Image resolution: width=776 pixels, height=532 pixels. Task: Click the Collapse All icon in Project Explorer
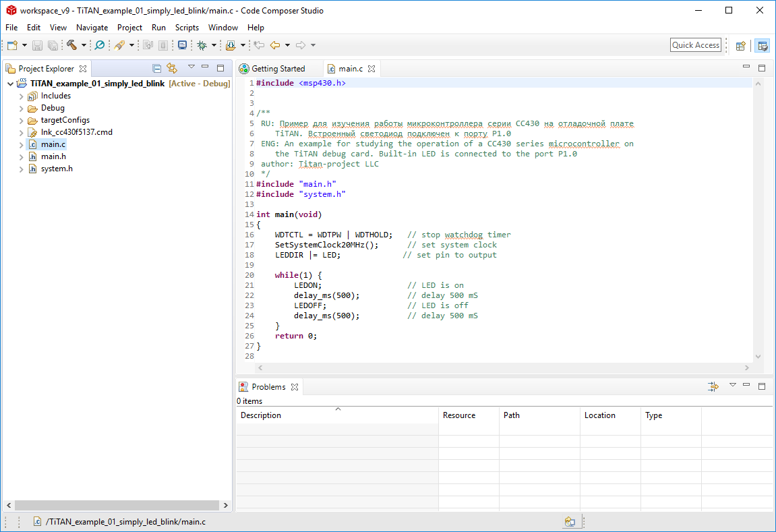point(157,68)
